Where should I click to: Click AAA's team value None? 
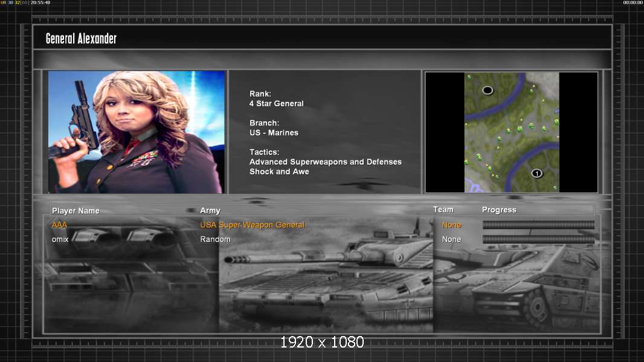pyautogui.click(x=451, y=225)
